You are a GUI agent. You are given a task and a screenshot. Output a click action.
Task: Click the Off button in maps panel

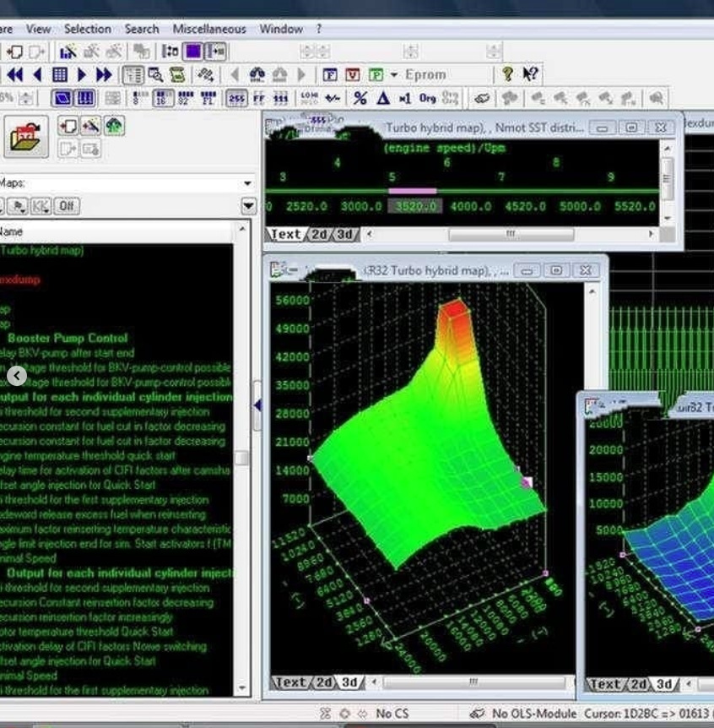pyautogui.click(x=66, y=205)
